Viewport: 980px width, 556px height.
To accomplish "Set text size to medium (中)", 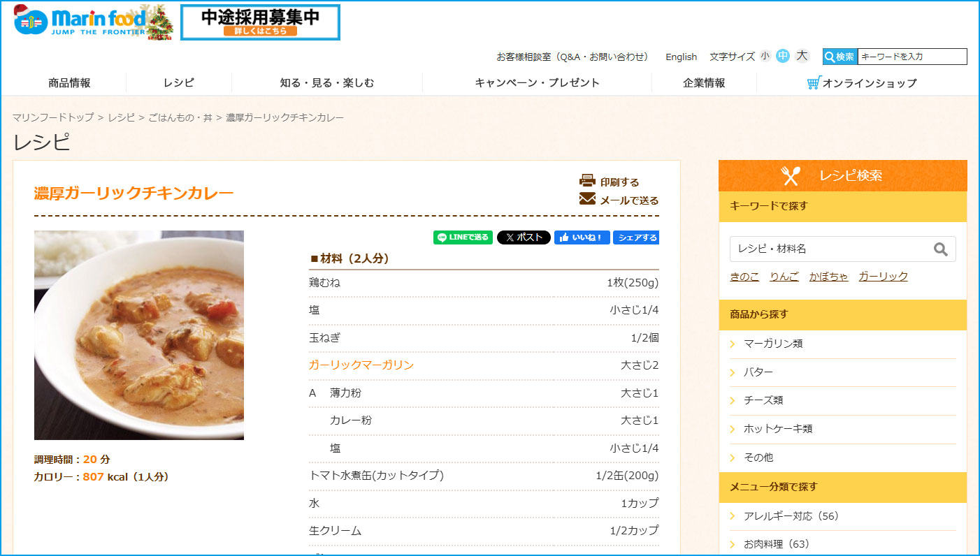I will [x=783, y=57].
